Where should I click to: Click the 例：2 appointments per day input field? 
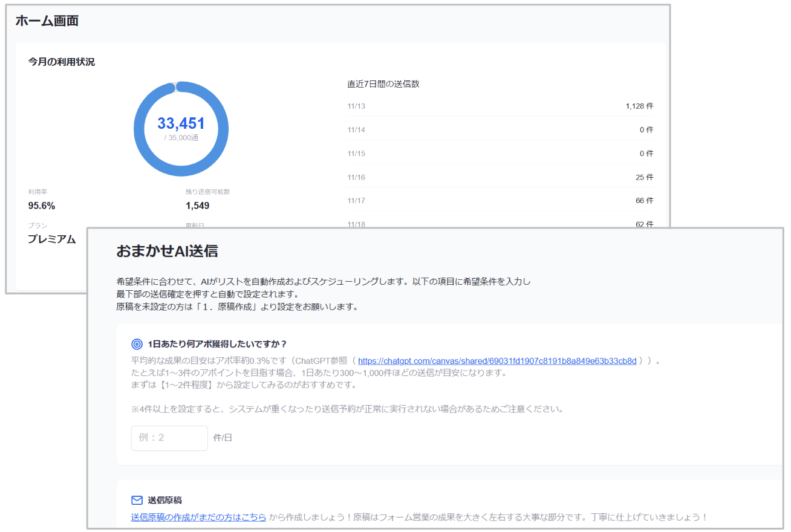tap(169, 438)
